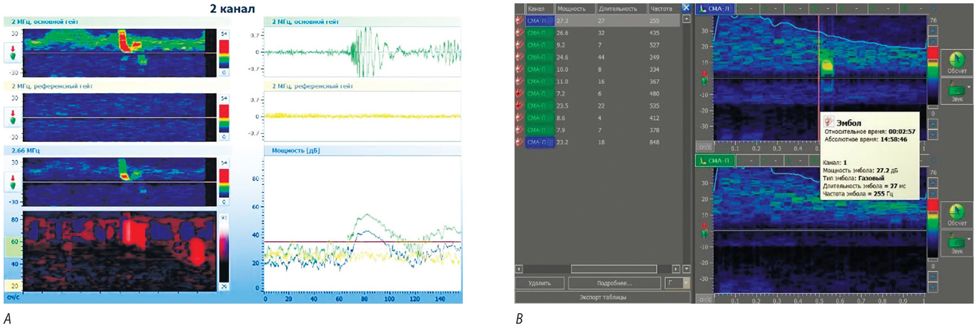Click the table's horizontal scrollbar right arrow

tap(675, 269)
